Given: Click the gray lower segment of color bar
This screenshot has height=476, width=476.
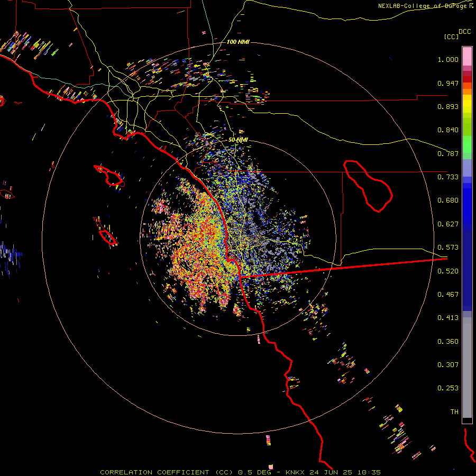Looking at the screenshot, I should click(x=467, y=368).
